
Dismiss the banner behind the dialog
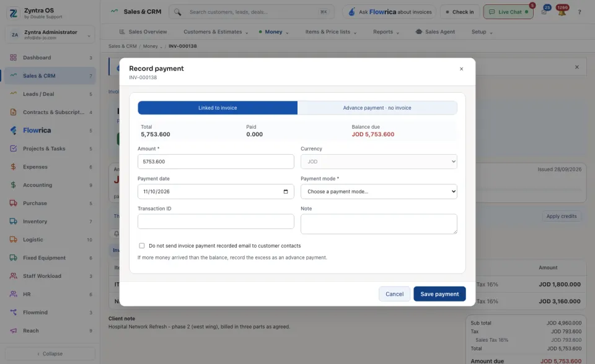tap(577, 67)
